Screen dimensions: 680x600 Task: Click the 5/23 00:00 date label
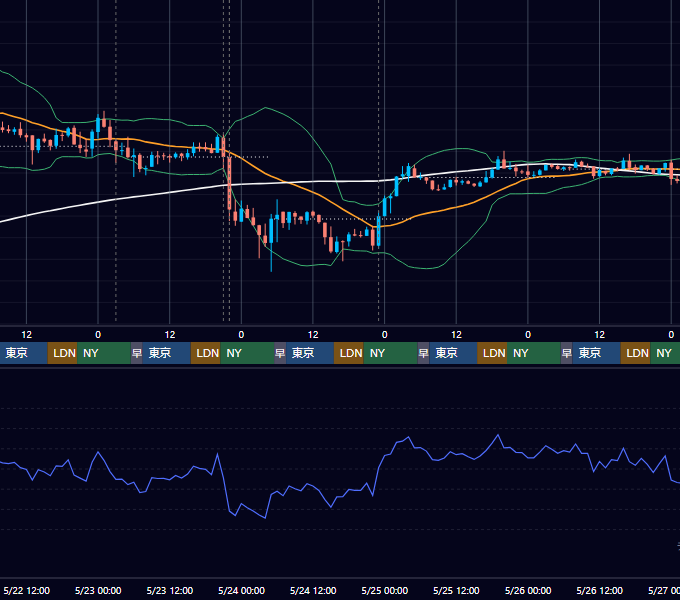point(98,590)
